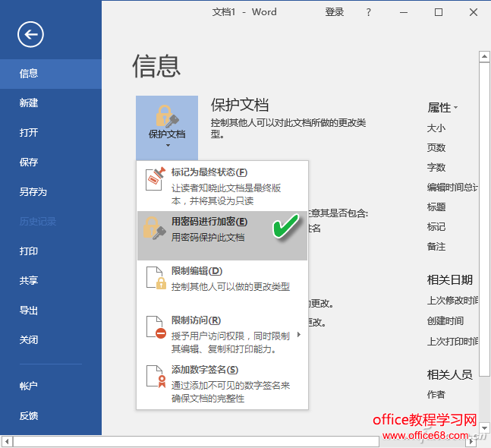Image resolution: width=491 pixels, height=448 pixels.
Task: Click the 备注 property label
Action: (436, 247)
